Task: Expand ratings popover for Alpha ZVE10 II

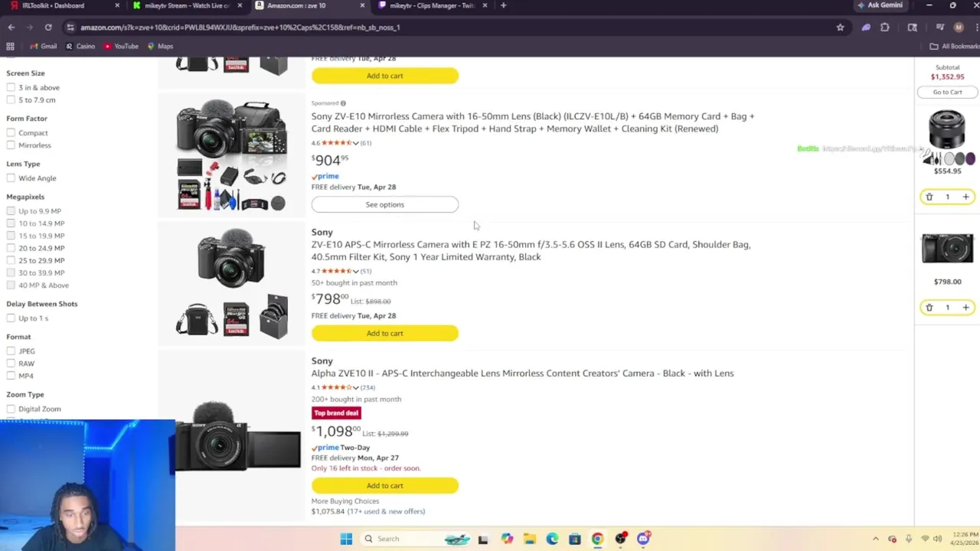Action: [355, 387]
